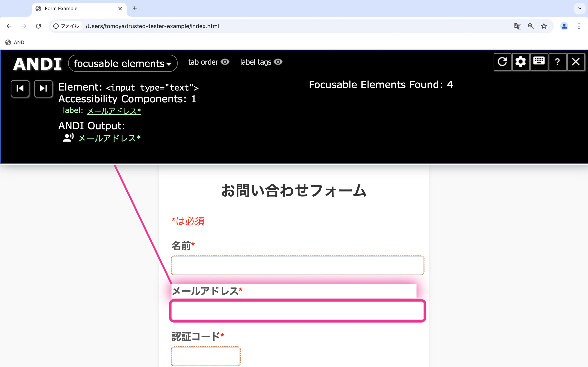The height and width of the screenshot is (367, 588).
Task: Click the メールアドレス* label link
Action: pos(114,111)
